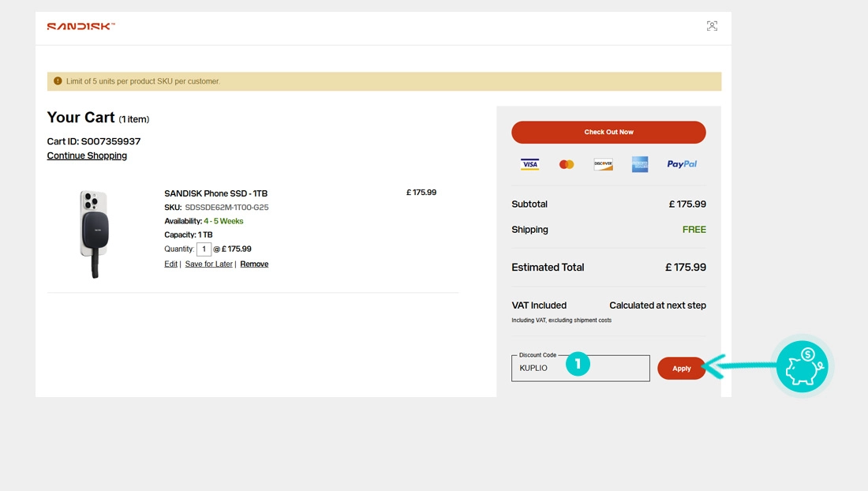Click the SanDisk logo
Image resolution: width=868 pixels, height=491 pixels.
tap(80, 26)
